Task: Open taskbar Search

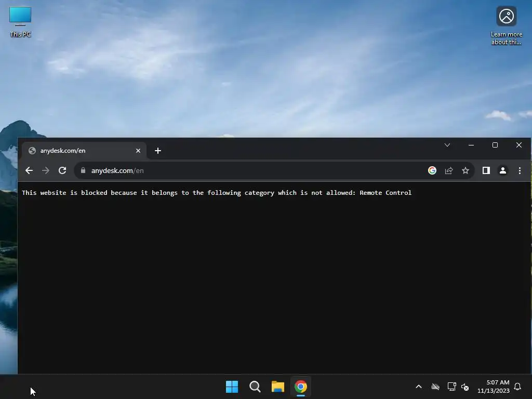Action: pos(255,387)
